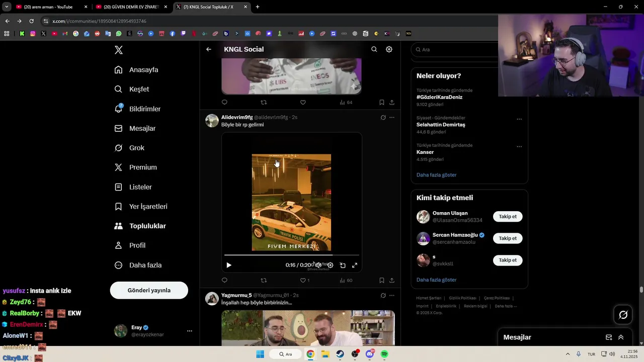The height and width of the screenshot is (362, 644).
Task: Share the post with 64 views
Action: (392, 102)
